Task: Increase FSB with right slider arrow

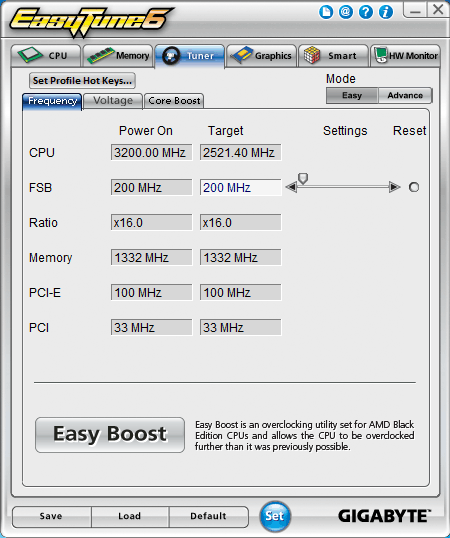Action: 395,187
